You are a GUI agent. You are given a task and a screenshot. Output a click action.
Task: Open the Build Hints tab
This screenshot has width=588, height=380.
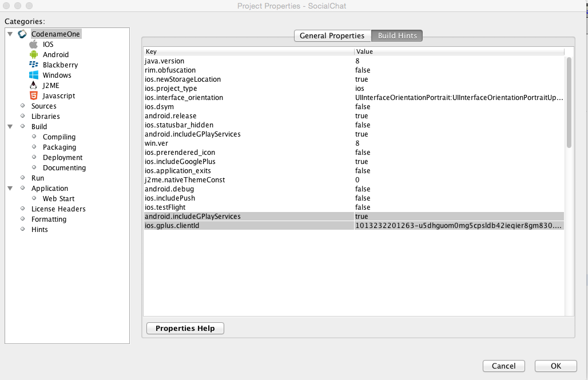(398, 36)
